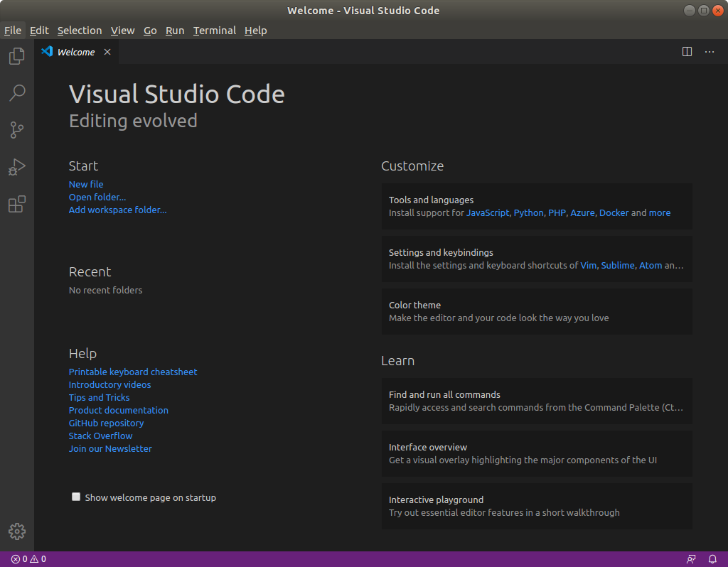Open the Run and Debug view

(17, 167)
